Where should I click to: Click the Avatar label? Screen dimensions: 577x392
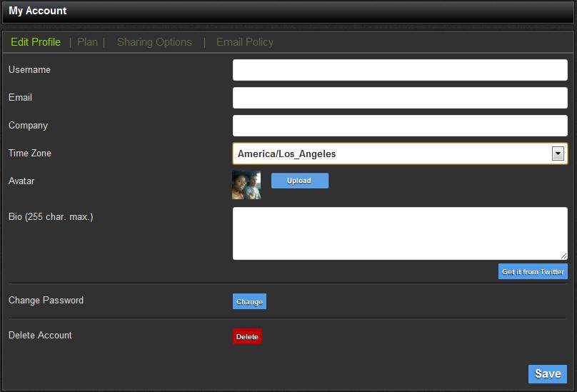pos(21,181)
